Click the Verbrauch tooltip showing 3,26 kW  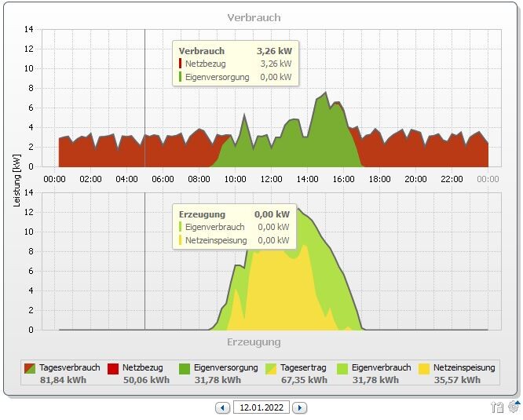[235, 64]
